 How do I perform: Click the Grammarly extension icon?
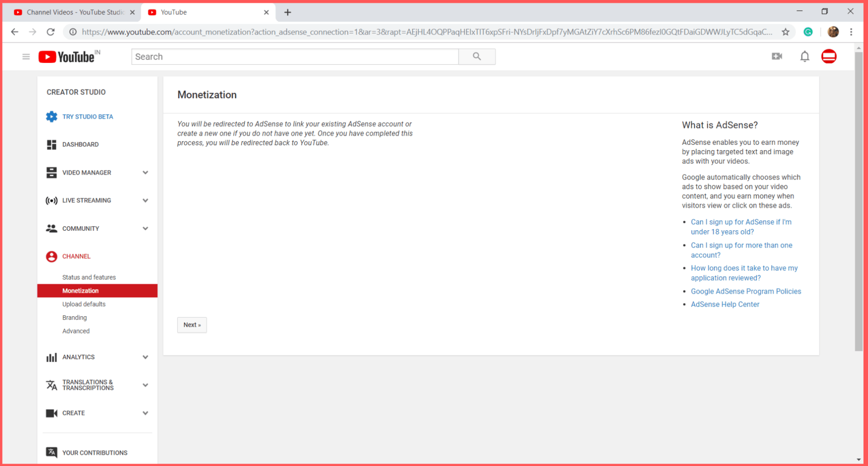pos(808,32)
